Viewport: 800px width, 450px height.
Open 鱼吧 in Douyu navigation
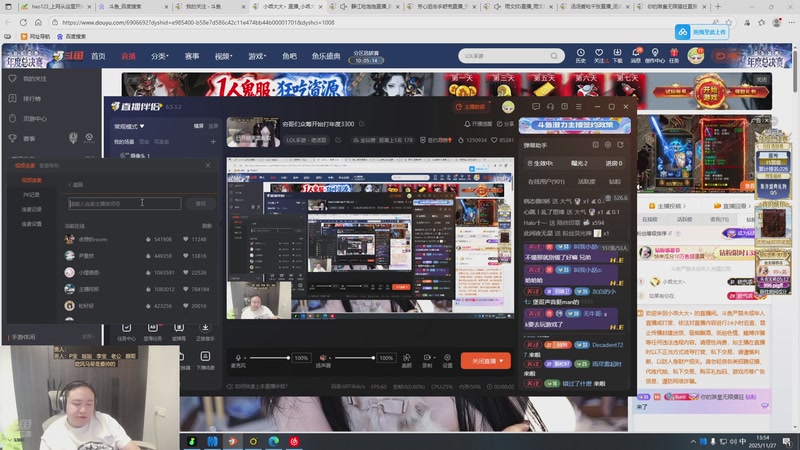click(x=289, y=56)
